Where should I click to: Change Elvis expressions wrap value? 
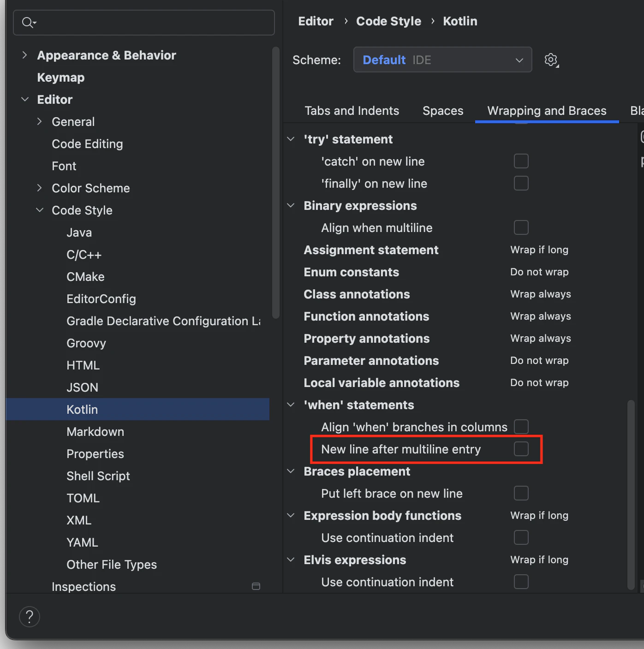539,560
